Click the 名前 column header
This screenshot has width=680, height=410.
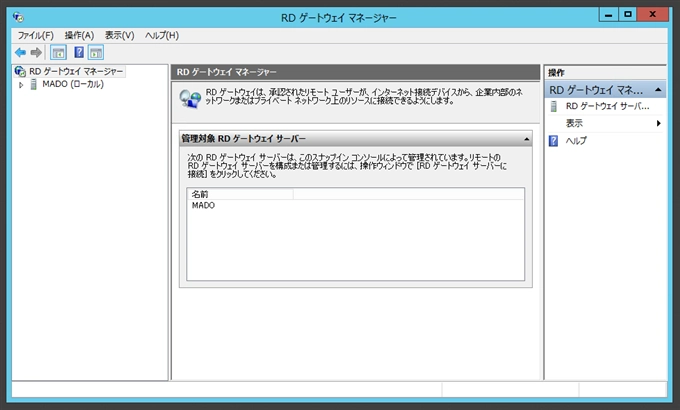tap(240, 194)
